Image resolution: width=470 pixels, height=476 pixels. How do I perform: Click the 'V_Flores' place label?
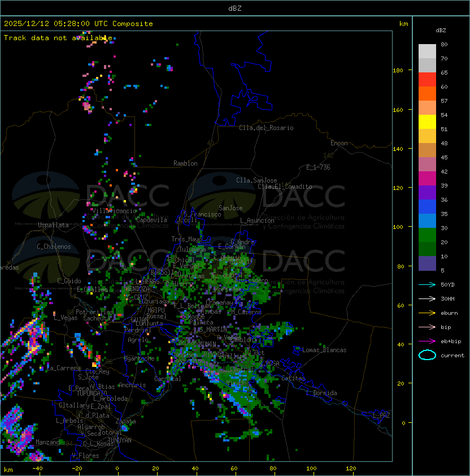coord(85,456)
